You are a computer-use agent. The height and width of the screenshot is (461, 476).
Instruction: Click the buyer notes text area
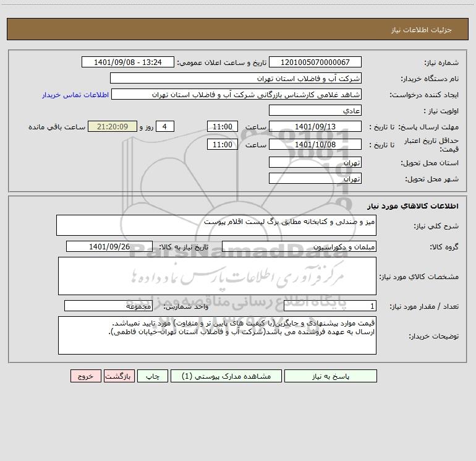click(217, 335)
